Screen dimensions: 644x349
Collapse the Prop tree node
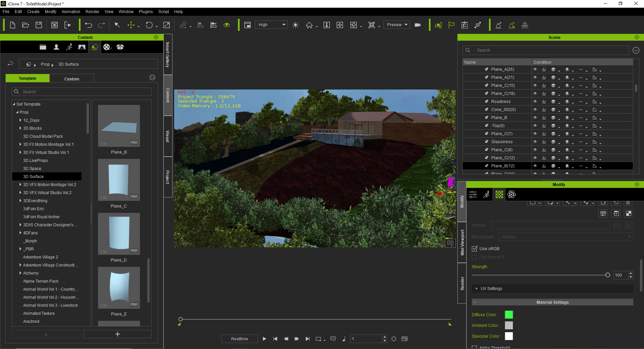click(x=17, y=112)
